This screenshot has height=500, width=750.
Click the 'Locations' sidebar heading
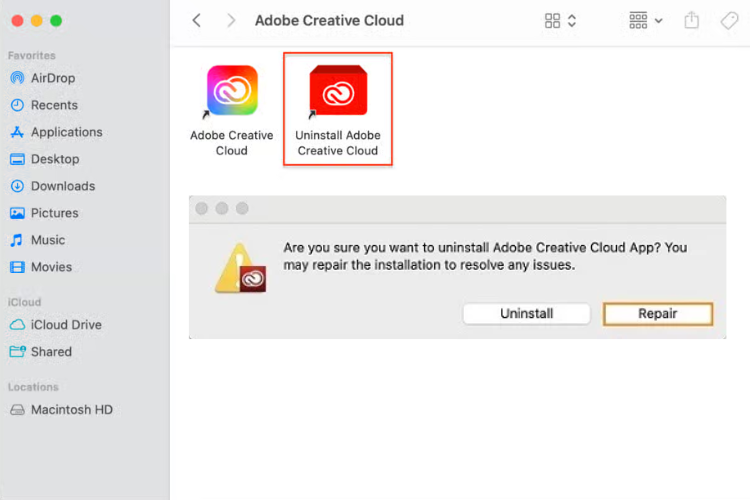click(x=33, y=387)
